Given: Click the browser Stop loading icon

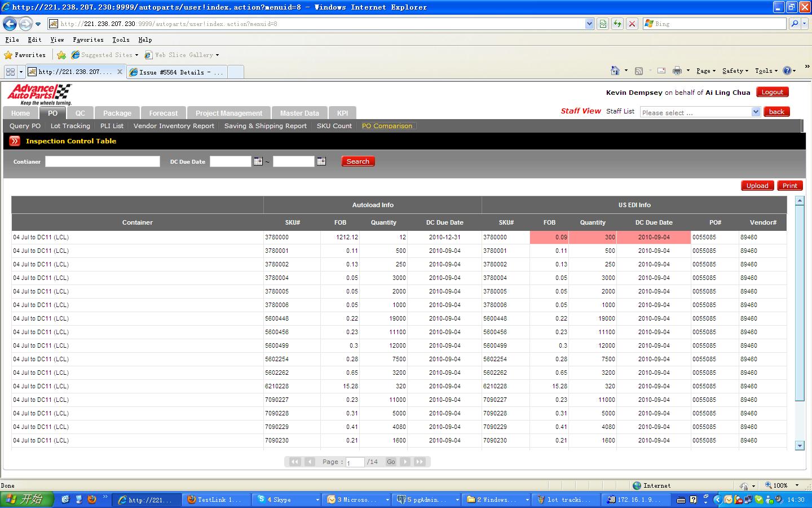Looking at the screenshot, I should pos(632,24).
